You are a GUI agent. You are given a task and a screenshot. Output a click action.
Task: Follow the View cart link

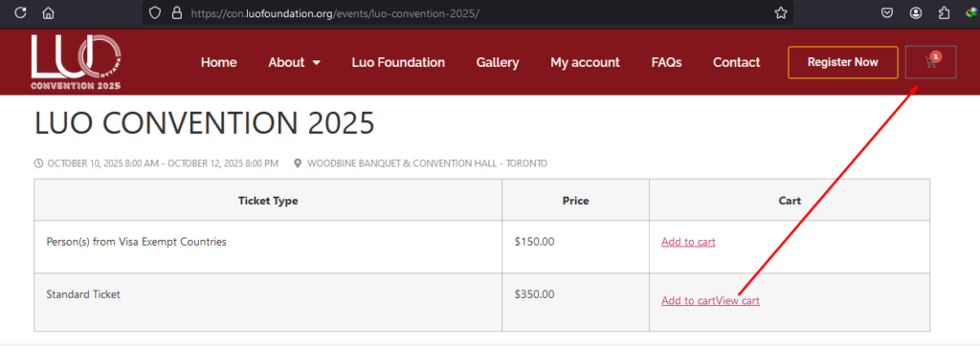click(x=738, y=300)
